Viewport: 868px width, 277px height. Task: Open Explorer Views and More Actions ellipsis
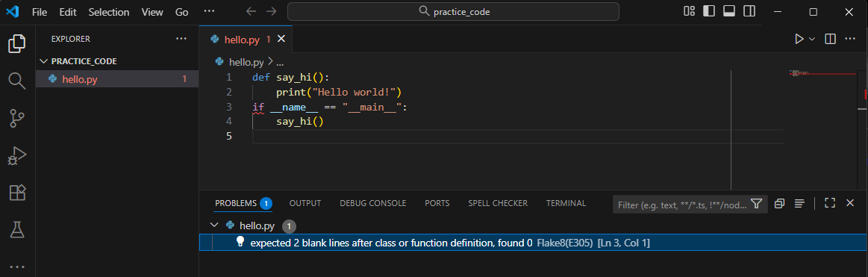[181, 39]
